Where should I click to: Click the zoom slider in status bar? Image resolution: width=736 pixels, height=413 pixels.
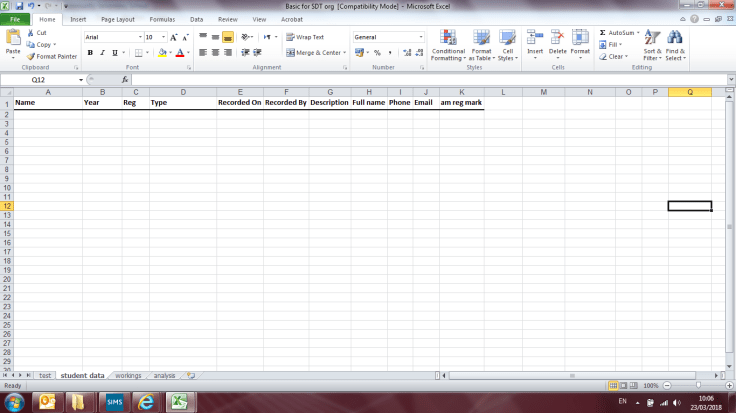click(x=697, y=385)
